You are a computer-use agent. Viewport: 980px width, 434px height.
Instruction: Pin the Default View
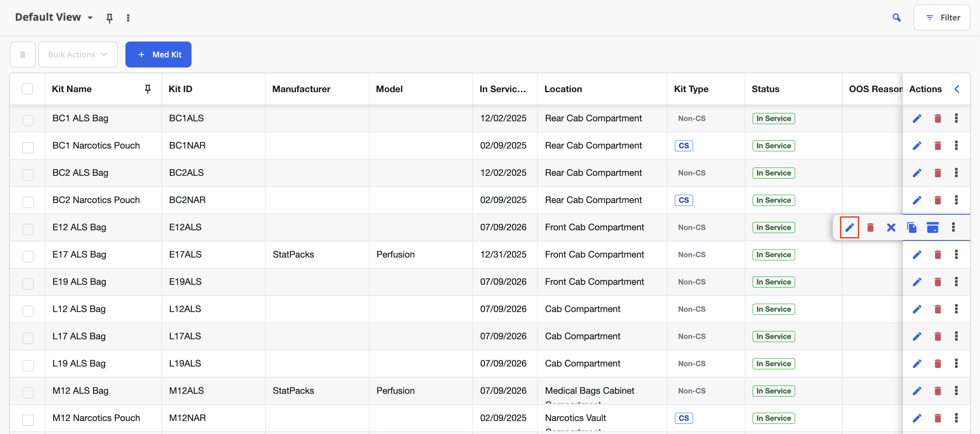click(x=110, y=18)
